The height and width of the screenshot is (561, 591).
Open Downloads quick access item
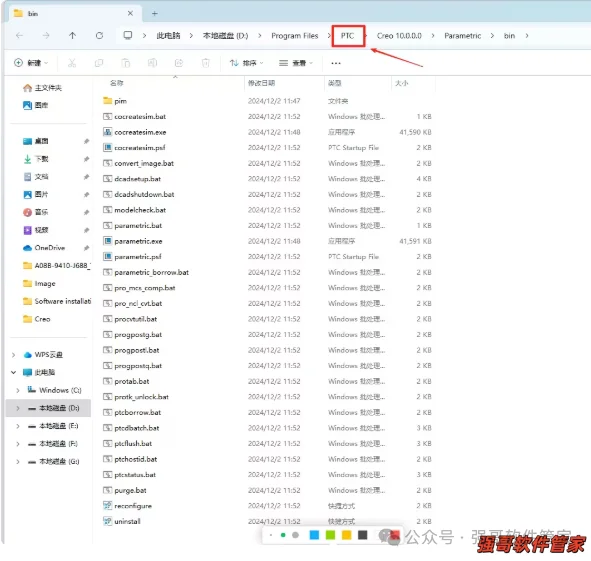pos(35,159)
